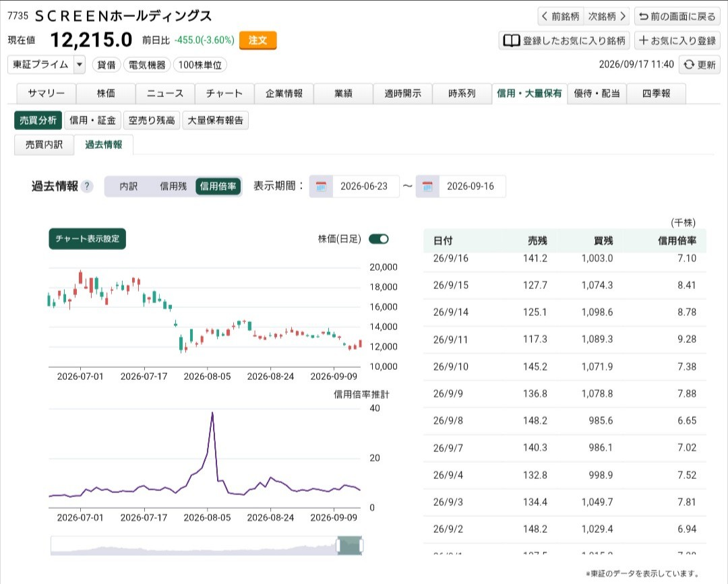
Task: Click the 売残 column header
Action: click(537, 240)
